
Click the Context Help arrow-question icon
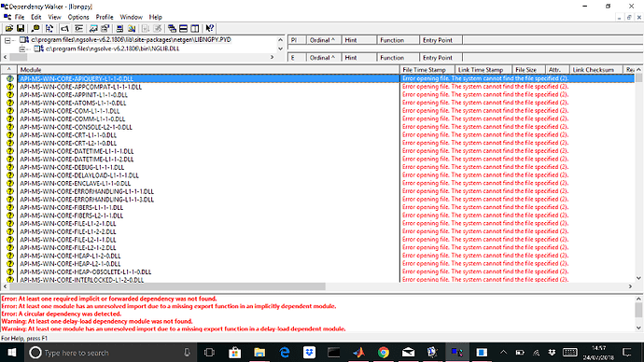210,28
